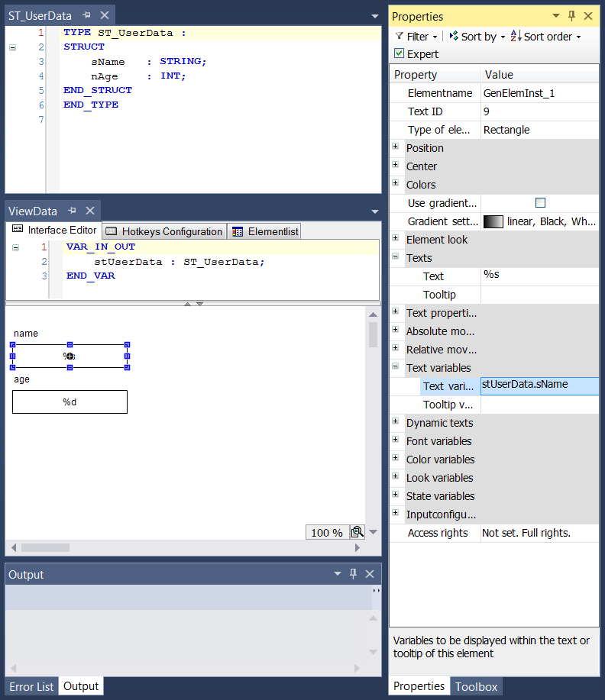Open Properties panel options dropdown arrow
The image size is (605, 700).
click(x=556, y=15)
